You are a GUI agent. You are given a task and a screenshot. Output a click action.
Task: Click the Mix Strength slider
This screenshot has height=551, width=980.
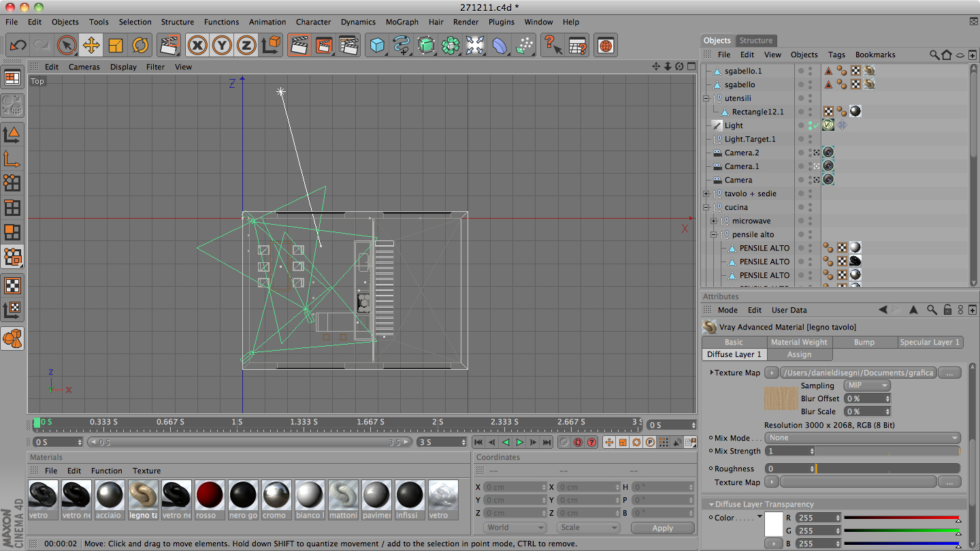tap(887, 451)
